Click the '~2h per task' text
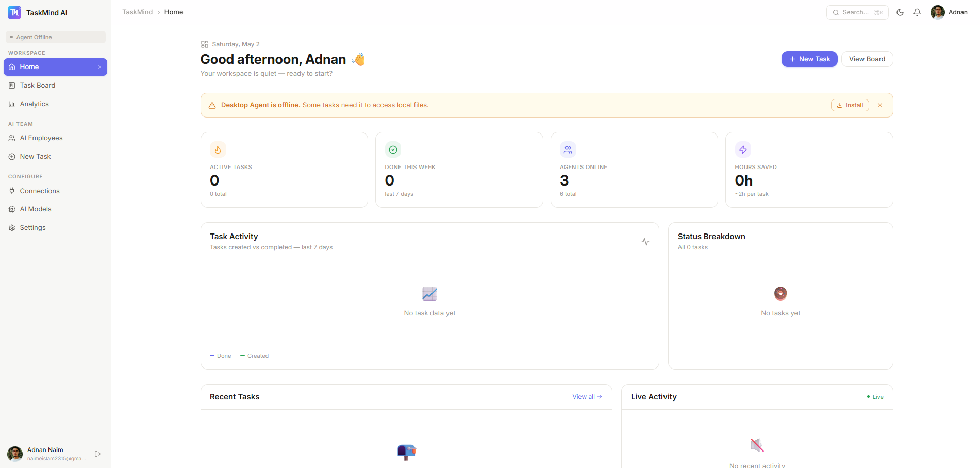 click(x=752, y=194)
